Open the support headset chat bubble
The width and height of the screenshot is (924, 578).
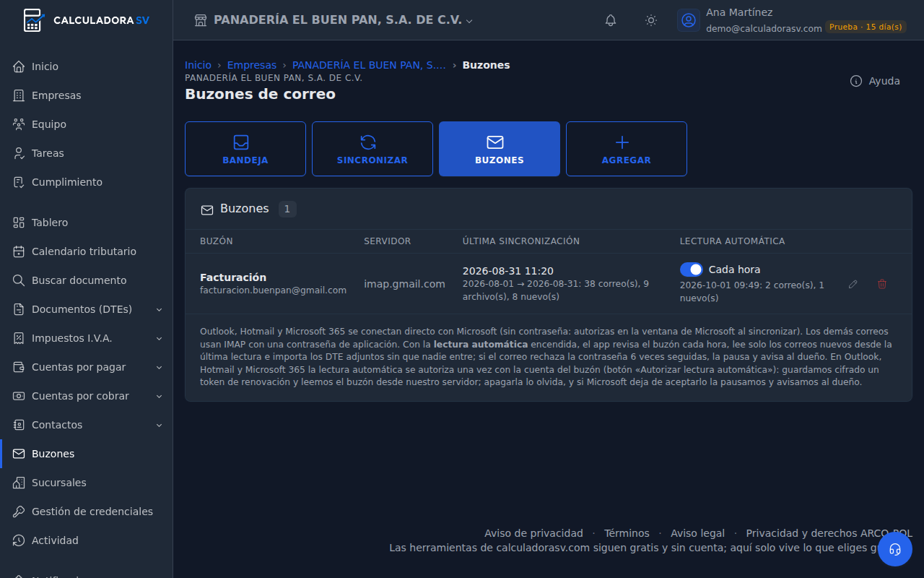[x=895, y=549]
